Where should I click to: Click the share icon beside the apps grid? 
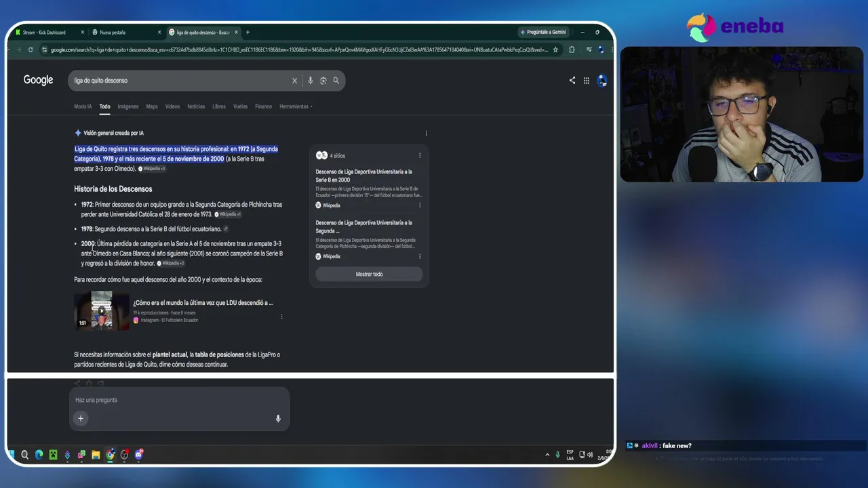[572, 80]
